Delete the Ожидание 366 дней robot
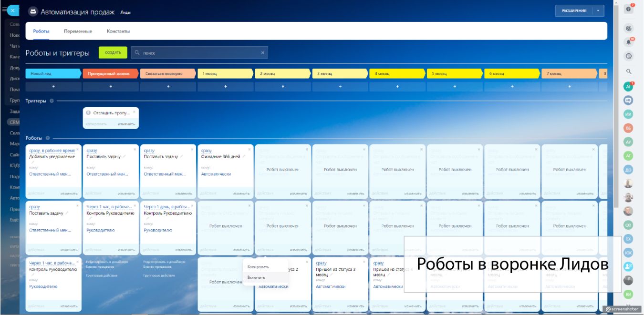The height and width of the screenshot is (315, 644). [249, 149]
